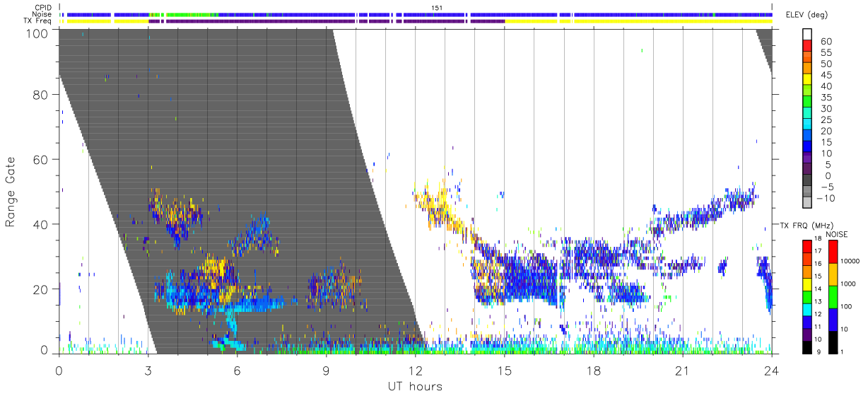Click the UT hours tick label 6
Screen dimensions: 868x401
[237, 370]
